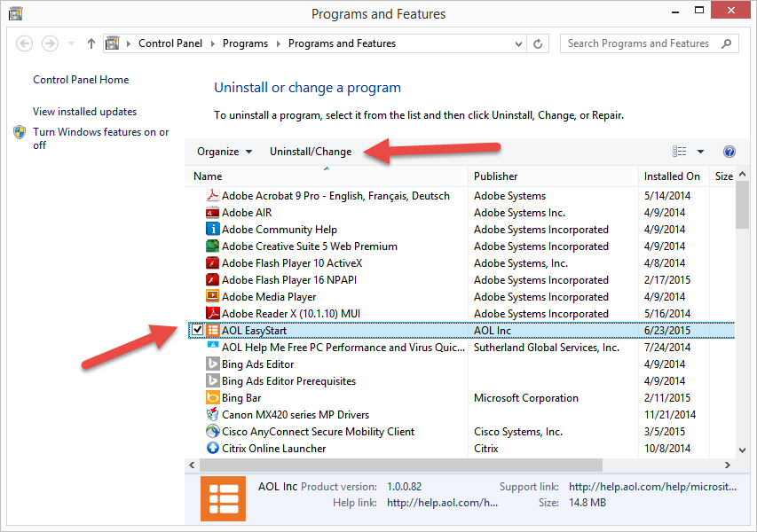
Task: Sort by the Size column header
Action: point(723,176)
